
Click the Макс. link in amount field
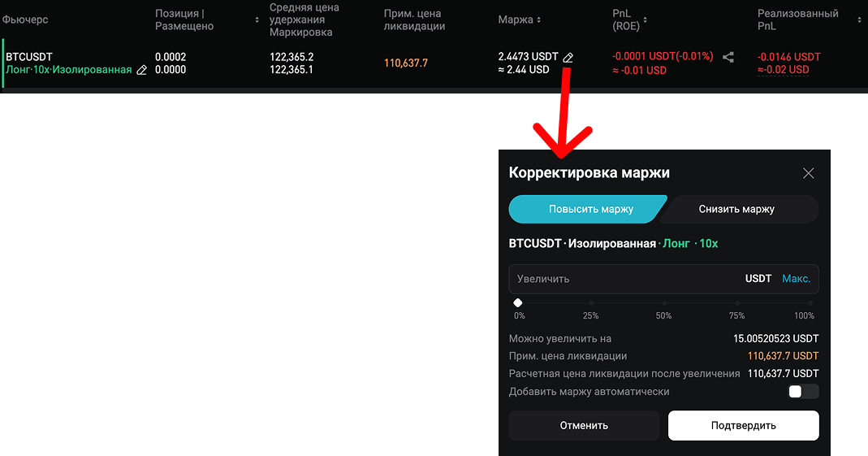796,279
